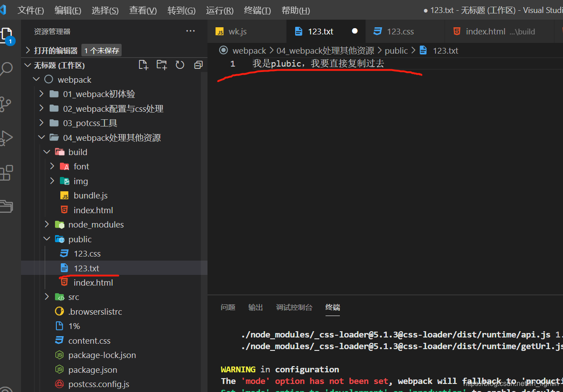Open the 终端(T) menu
The height and width of the screenshot is (392, 563).
pyautogui.click(x=258, y=10)
